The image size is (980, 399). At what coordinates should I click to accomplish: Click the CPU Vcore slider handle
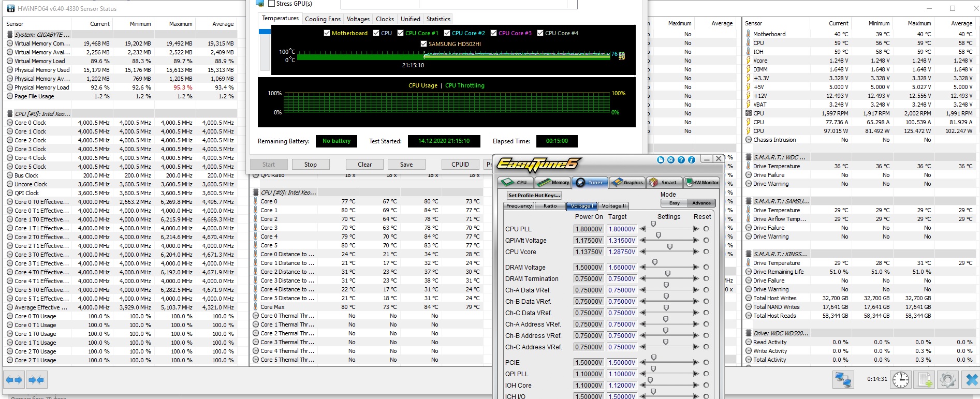coord(670,247)
